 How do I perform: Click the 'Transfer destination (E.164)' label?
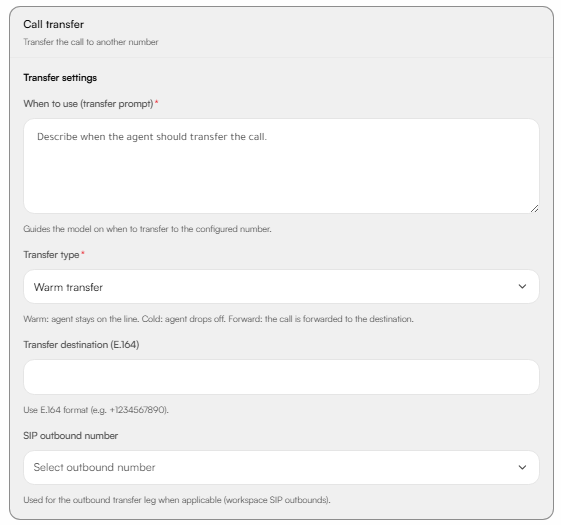[x=81, y=345]
